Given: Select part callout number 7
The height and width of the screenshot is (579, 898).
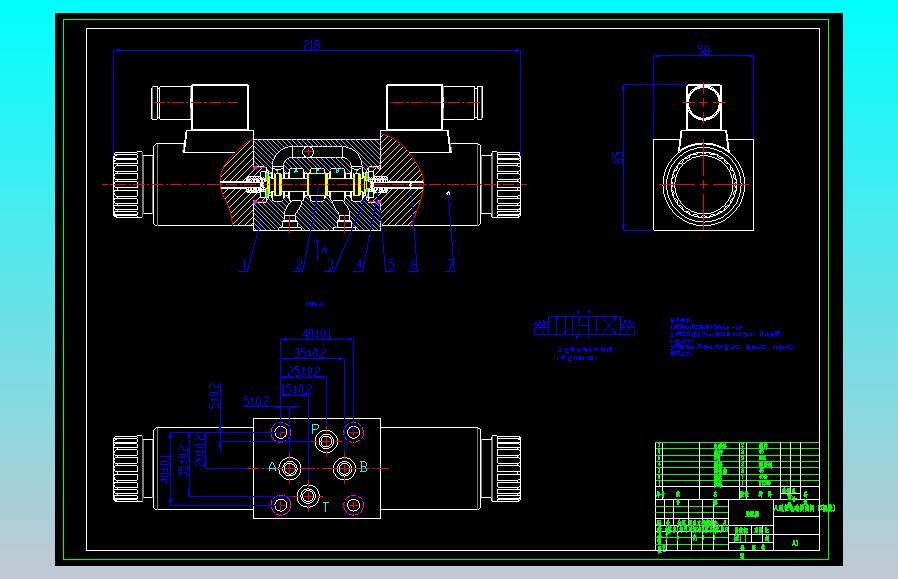Looking at the screenshot, I should tap(451, 265).
